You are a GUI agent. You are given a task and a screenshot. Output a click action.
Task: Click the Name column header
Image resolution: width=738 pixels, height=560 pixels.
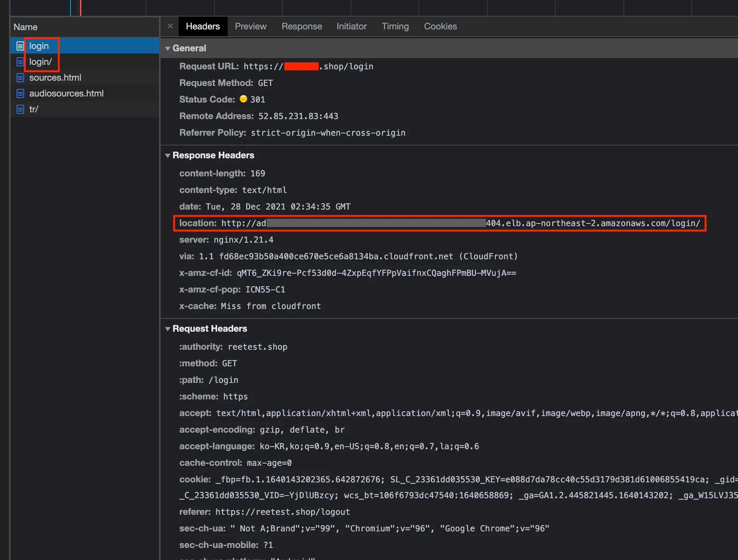click(x=26, y=27)
